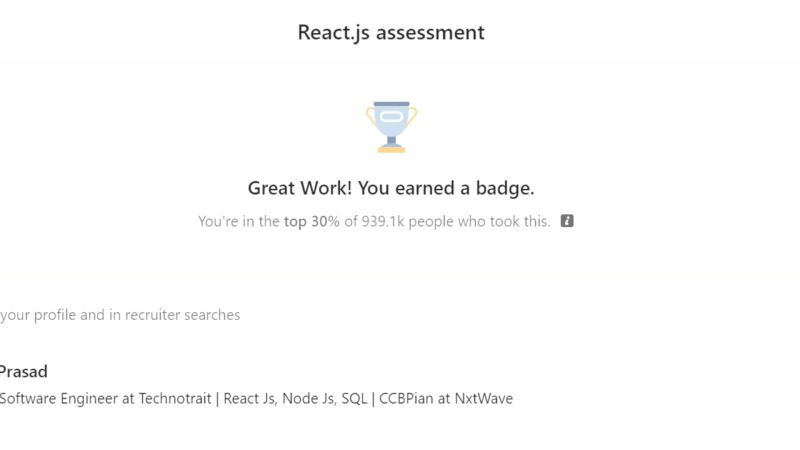Select the React.js assessment title
Viewport: 800px width, 450px height.
(391, 33)
